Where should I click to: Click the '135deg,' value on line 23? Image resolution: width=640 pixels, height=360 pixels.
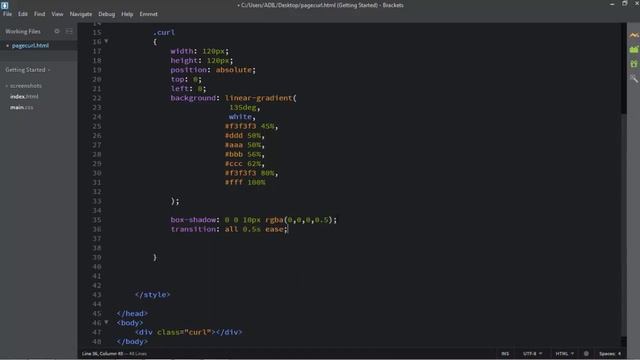[244, 107]
